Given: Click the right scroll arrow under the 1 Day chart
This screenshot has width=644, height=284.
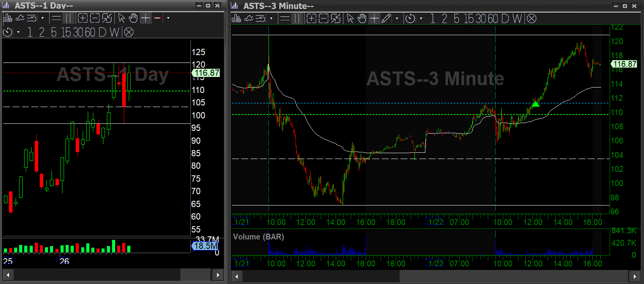Looking at the screenshot, I should (x=218, y=275).
